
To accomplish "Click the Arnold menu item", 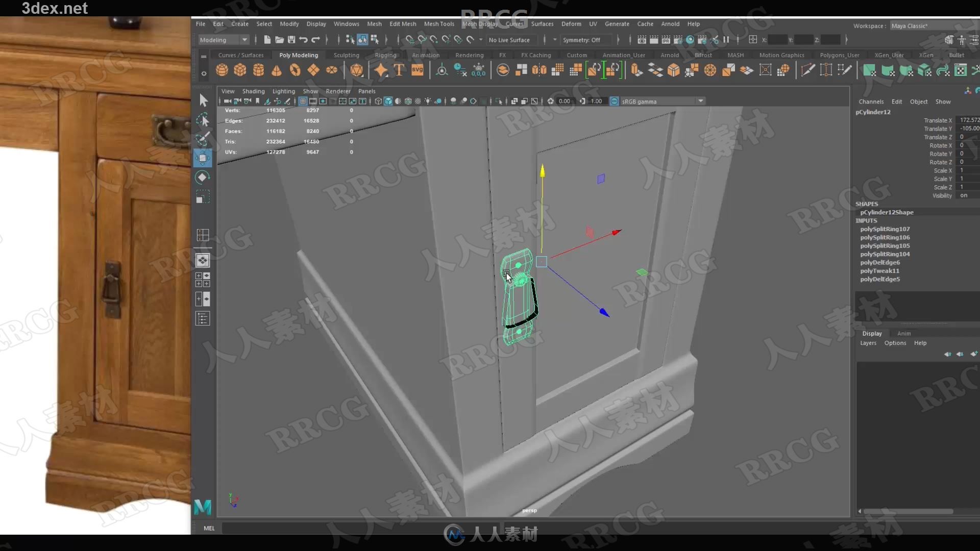I will point(670,23).
